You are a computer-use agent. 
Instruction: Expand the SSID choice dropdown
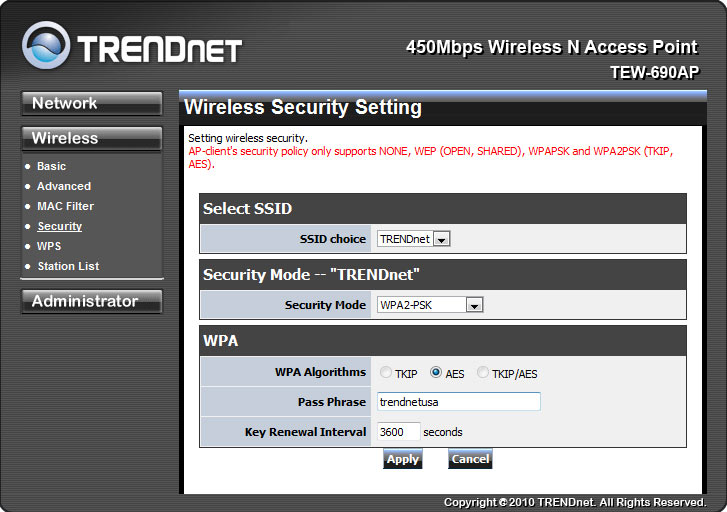point(413,239)
